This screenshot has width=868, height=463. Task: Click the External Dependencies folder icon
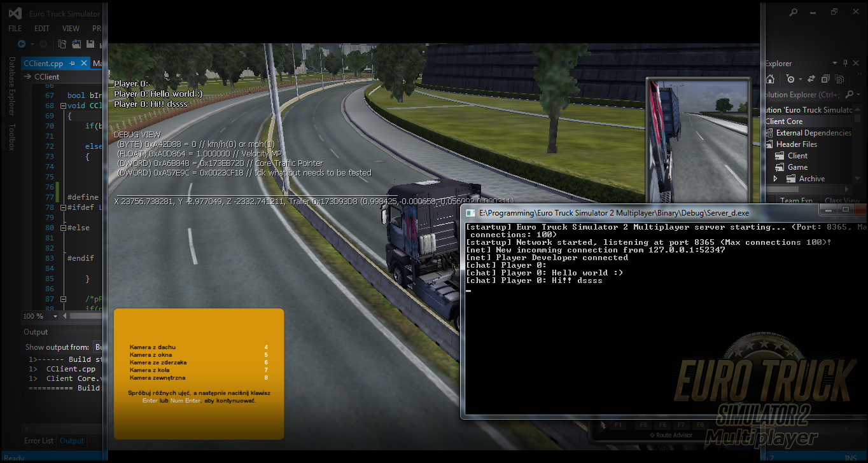(768, 133)
